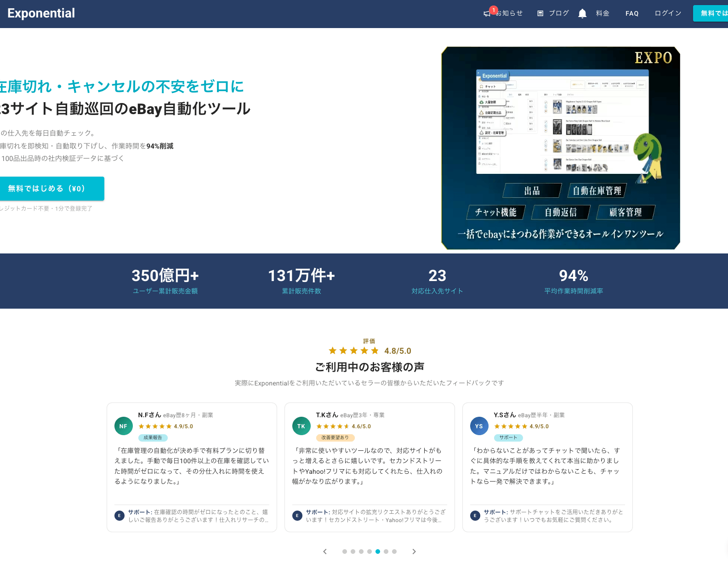Click the bell icon in the header
The image size is (728, 569).
pyautogui.click(x=582, y=13)
